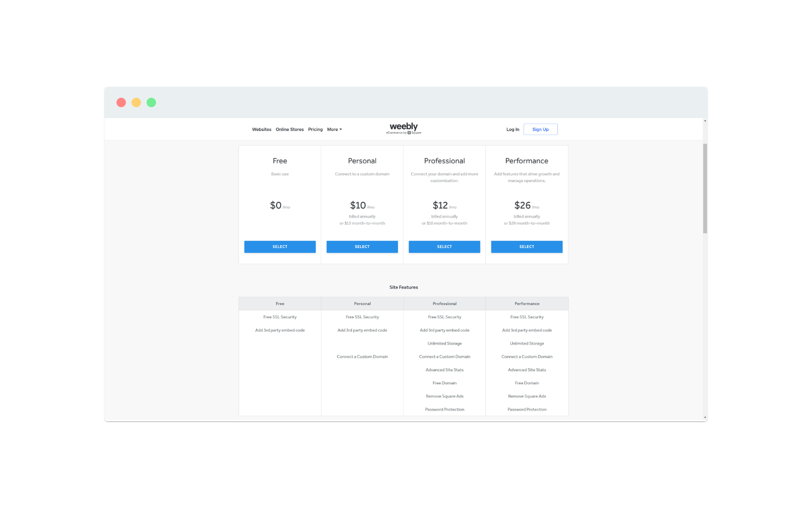Open the Online Stores page
The width and height of the screenshot is (812, 508).
click(x=289, y=130)
